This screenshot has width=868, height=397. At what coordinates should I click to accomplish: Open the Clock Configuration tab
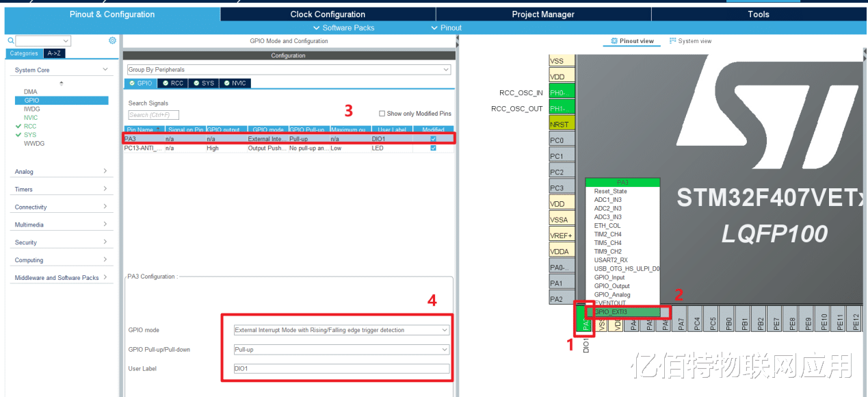coord(328,14)
